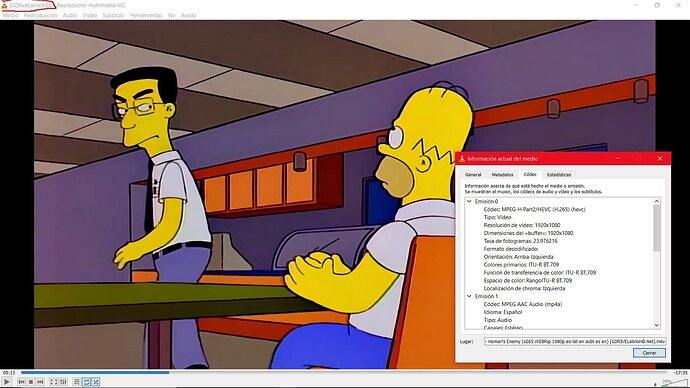690x388 pixels.
Task: Click the codec list scrollbar thumb
Action: tap(657, 228)
